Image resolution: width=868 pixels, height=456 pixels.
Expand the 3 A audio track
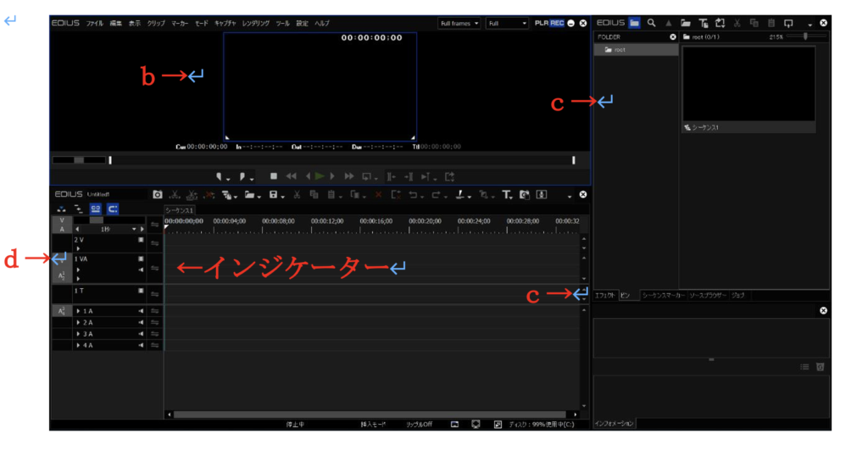78,334
